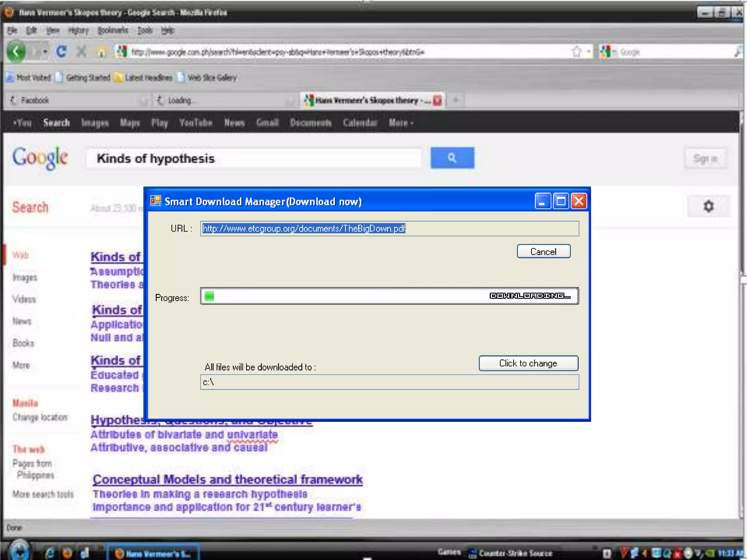This screenshot has width=747, height=560.
Task: Close the Hans Vermeer's Skopos theory tab
Action: point(437,100)
